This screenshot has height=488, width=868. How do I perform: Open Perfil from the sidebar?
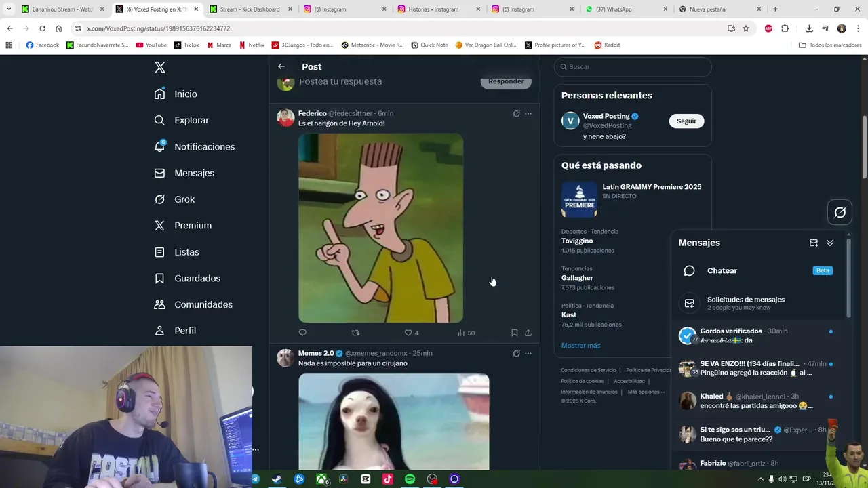pyautogui.click(x=175, y=331)
